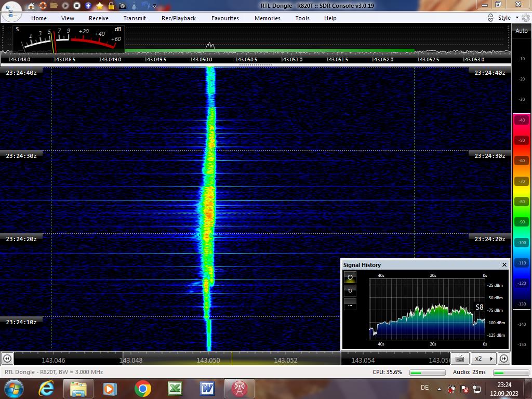The height and width of the screenshot is (399, 532).
Task: Click the CPU usage progress bar
Action: (x=428, y=373)
